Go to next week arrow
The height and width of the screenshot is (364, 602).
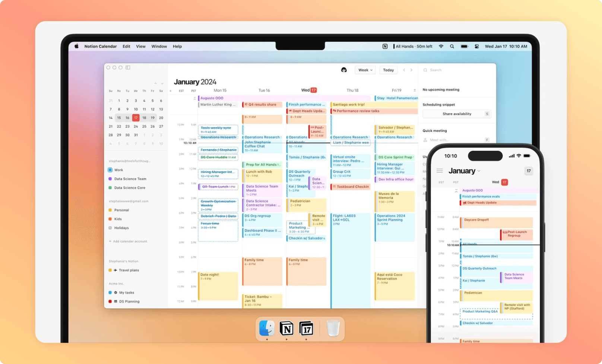tap(412, 70)
